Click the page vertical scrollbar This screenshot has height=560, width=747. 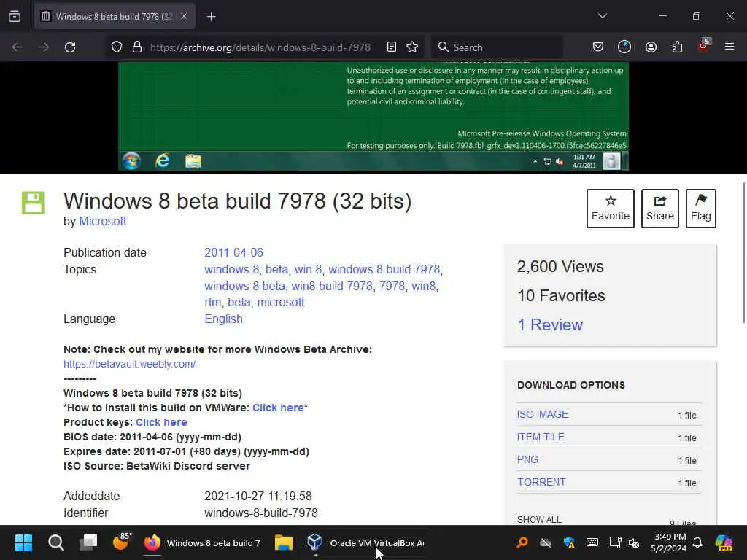pos(743,252)
